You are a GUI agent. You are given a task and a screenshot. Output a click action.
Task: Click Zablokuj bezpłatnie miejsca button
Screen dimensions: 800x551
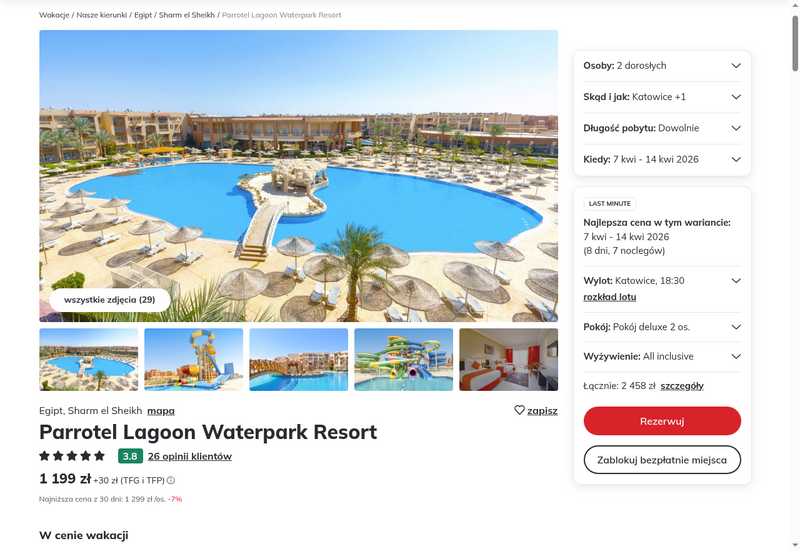(662, 460)
